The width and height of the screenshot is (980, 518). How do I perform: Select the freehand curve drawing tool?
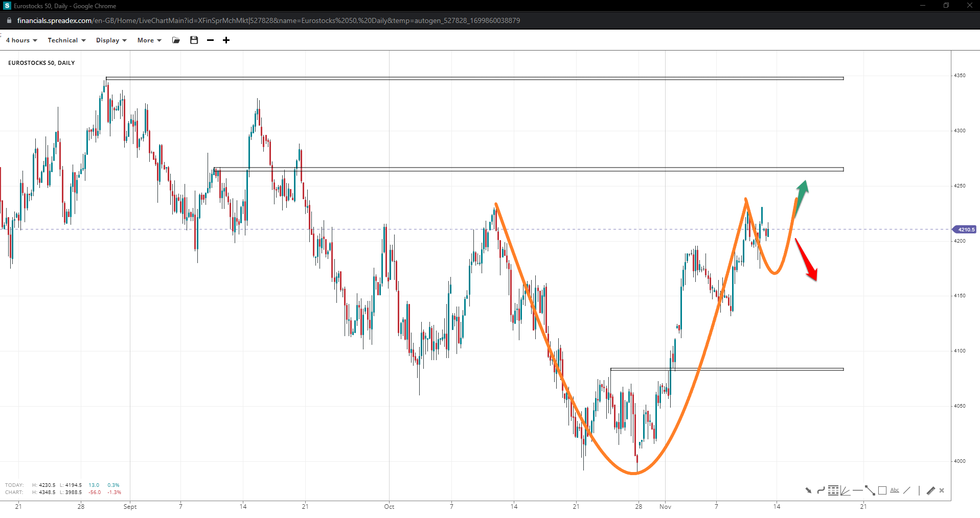point(821,490)
